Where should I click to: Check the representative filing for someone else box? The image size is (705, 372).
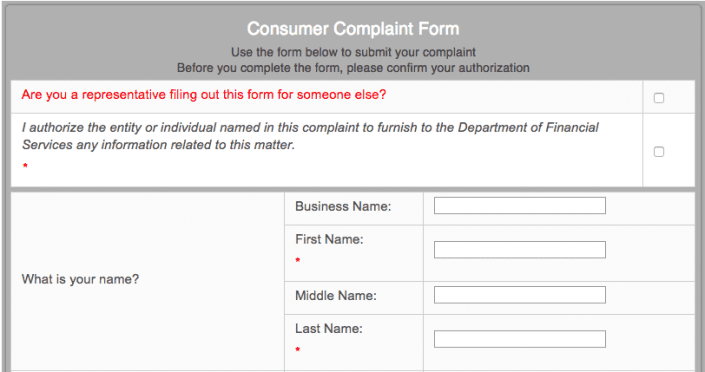(x=659, y=98)
